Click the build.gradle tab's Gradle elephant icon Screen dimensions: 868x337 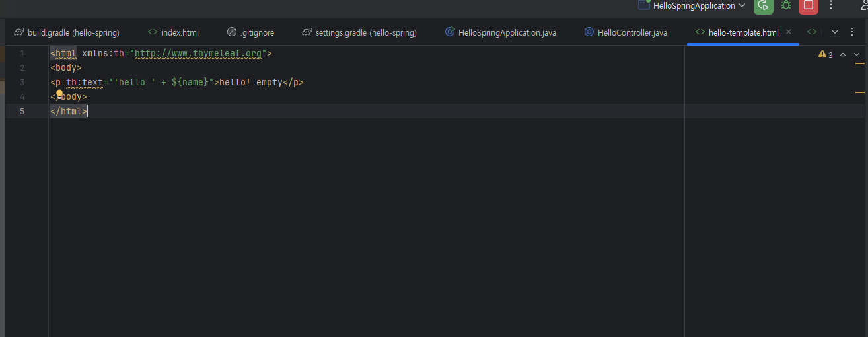tap(19, 32)
